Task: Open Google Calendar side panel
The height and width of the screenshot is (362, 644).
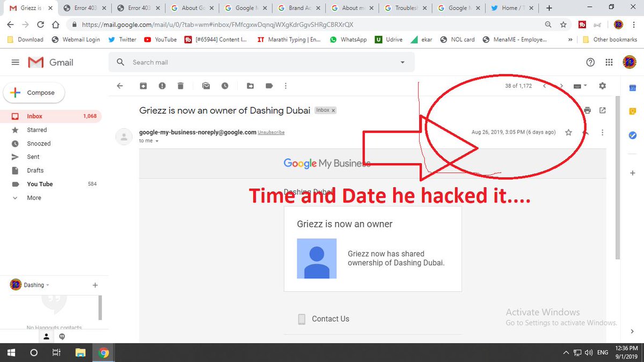Action: tap(632, 88)
